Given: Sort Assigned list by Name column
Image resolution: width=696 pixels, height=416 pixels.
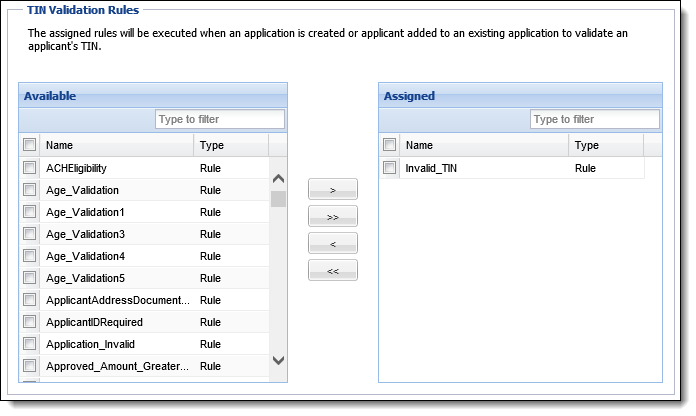Looking at the screenshot, I should (x=484, y=145).
